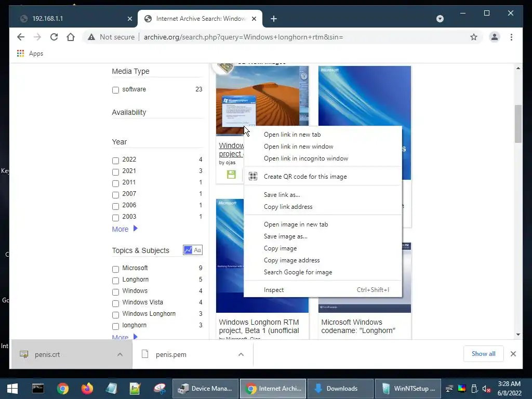Viewport: 532px width, 399px height.
Task: Open Chrome pinned taskbar icon
Action: [63, 389]
